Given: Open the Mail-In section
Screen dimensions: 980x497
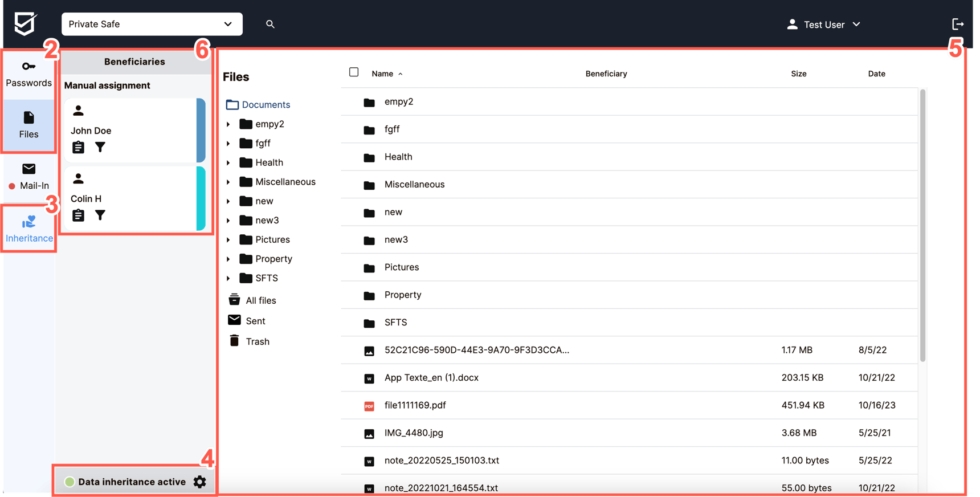Looking at the screenshot, I should (29, 177).
